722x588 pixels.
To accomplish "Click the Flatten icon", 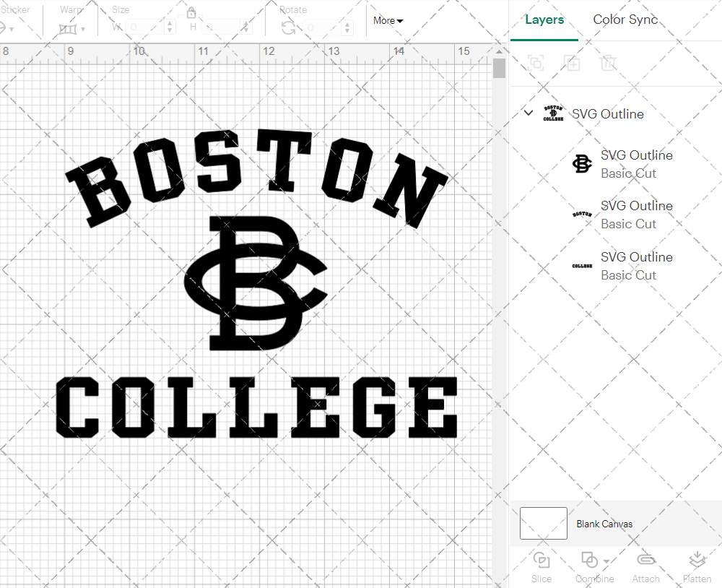I will (x=697, y=566).
